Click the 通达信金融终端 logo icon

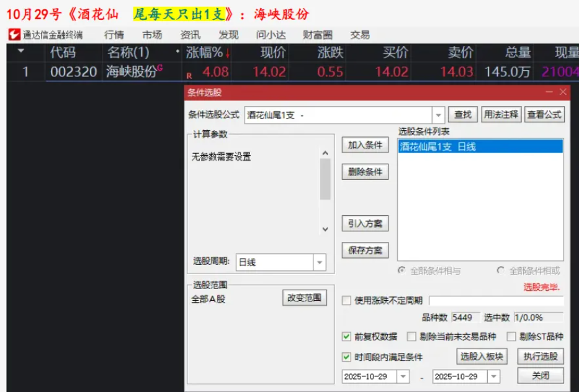coord(14,35)
